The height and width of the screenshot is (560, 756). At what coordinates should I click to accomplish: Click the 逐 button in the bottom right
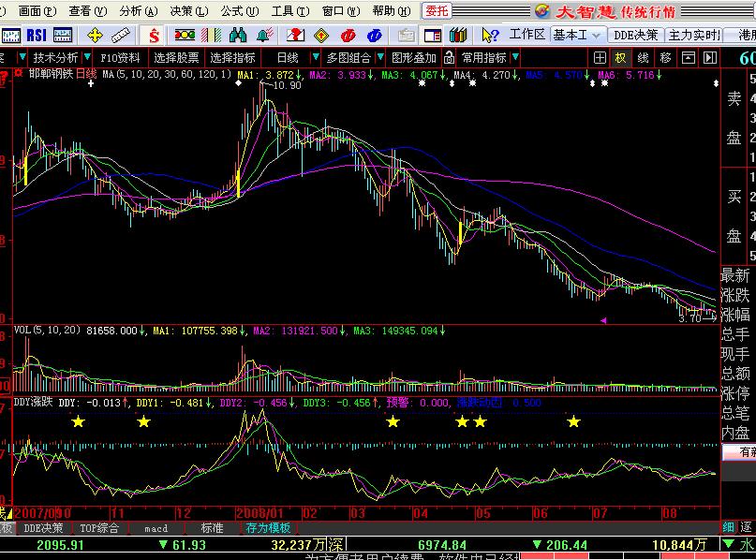coord(746,527)
